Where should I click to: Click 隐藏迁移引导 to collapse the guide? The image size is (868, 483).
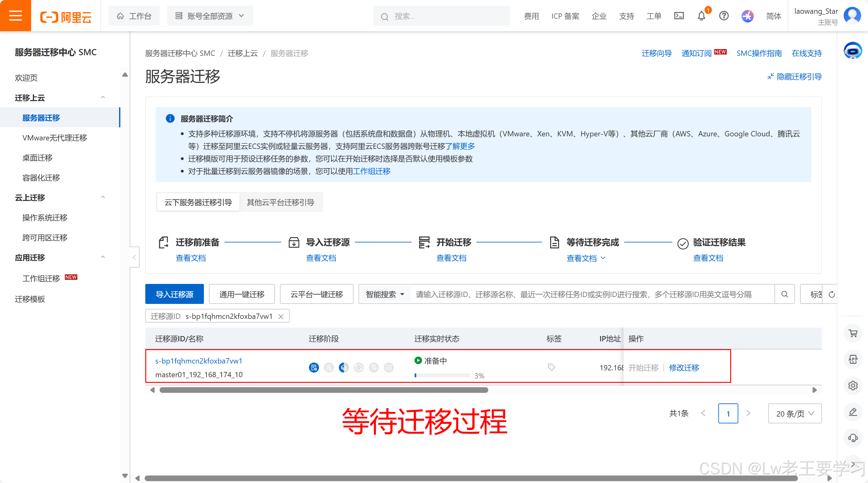[x=794, y=76]
